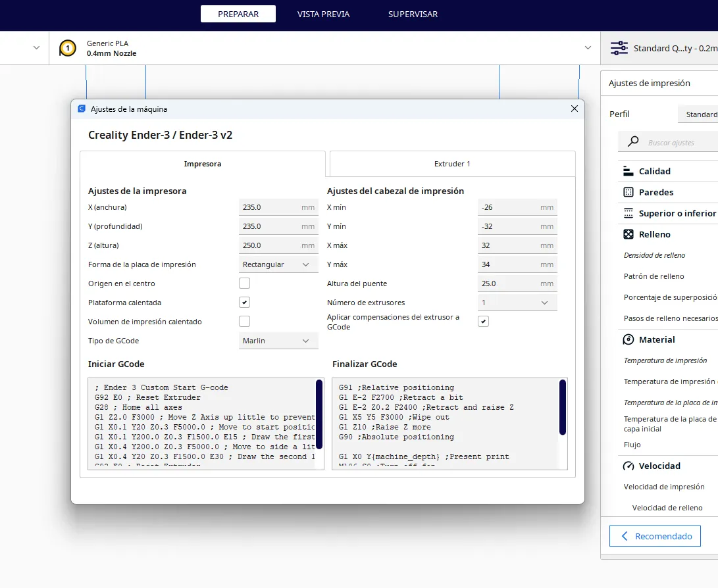
Task: Switch to the Extruder 1 tab
Action: click(x=452, y=164)
